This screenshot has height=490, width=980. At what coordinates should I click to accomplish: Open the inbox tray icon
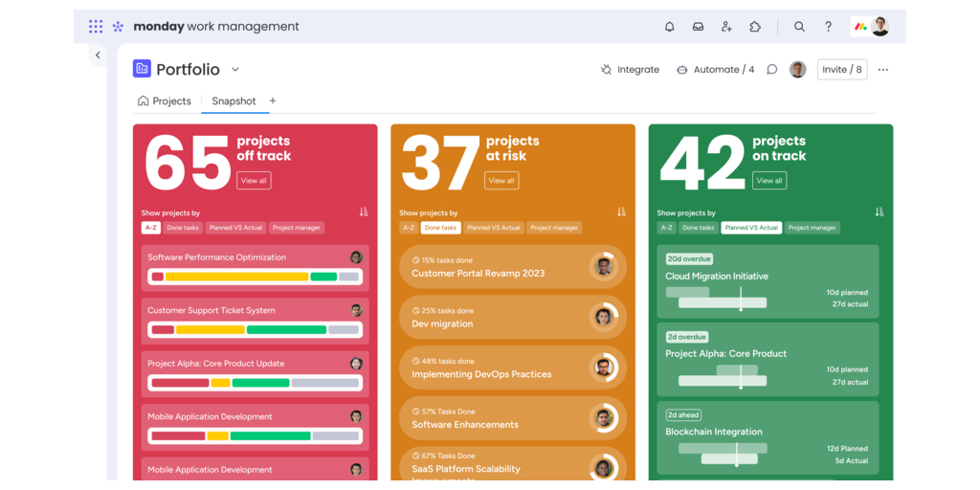click(698, 27)
